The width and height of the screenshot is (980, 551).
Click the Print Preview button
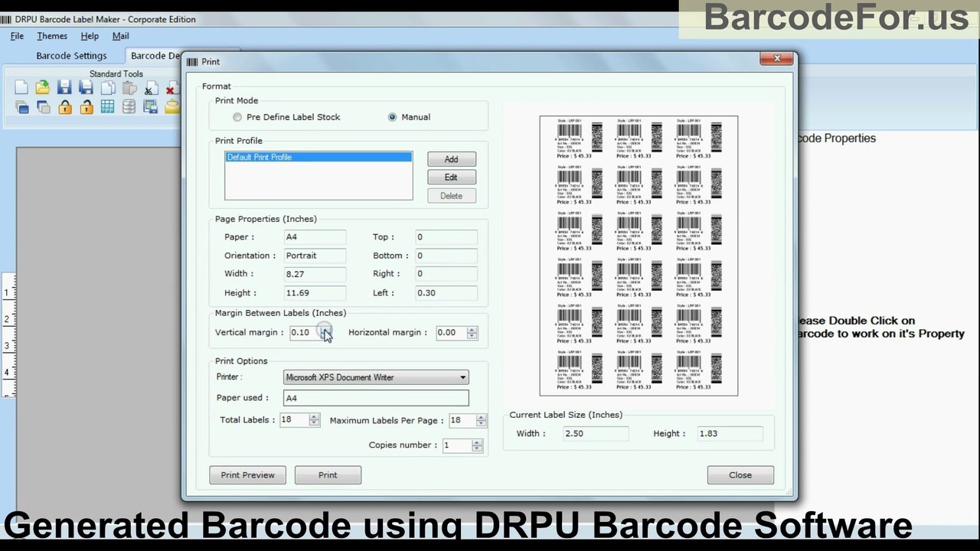point(247,475)
